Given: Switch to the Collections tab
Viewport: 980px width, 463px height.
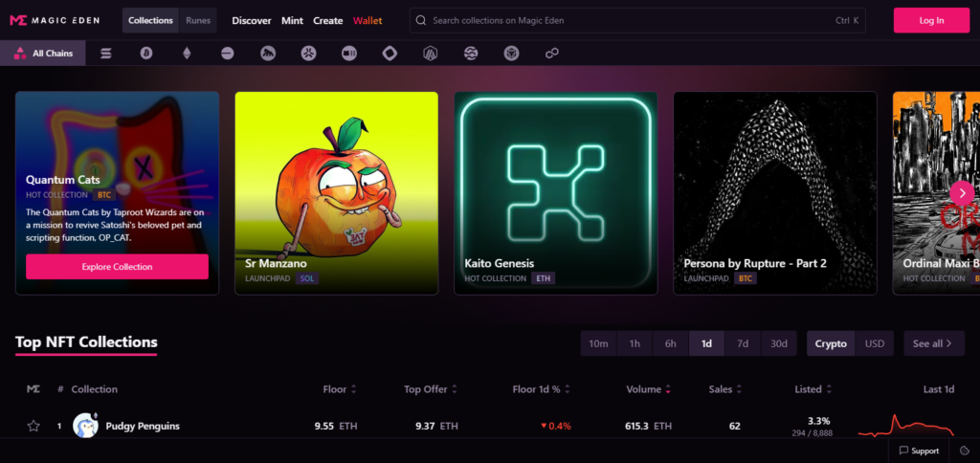Looking at the screenshot, I should click(150, 21).
